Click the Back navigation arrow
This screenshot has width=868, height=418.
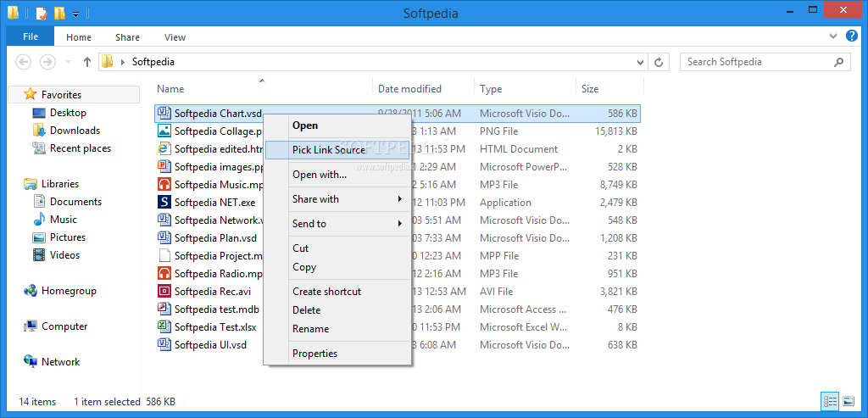tap(23, 62)
